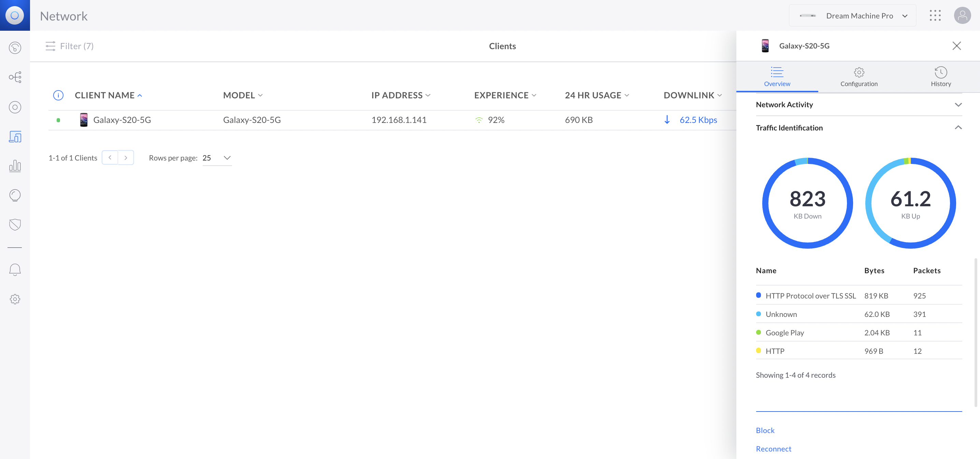Click the Filter sliders icon
The image size is (980, 459).
coord(50,46)
